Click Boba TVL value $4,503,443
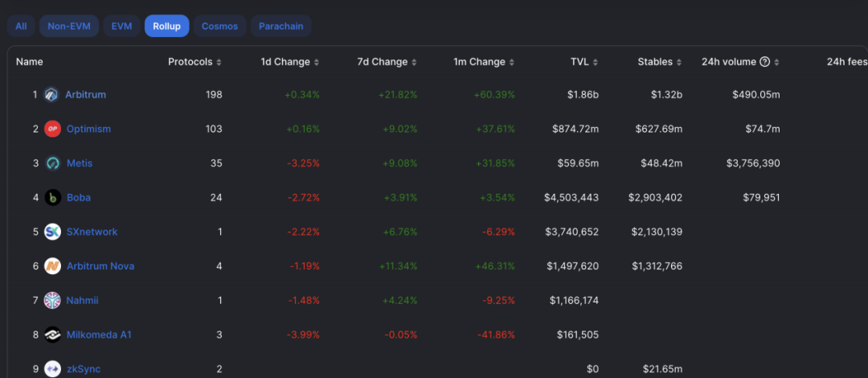Screen dimensions: 868x378 click(x=572, y=198)
